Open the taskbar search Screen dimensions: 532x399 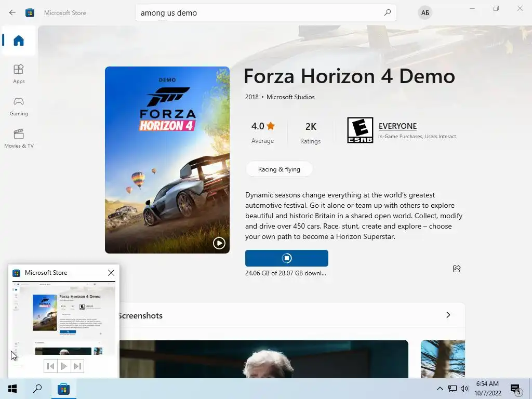click(37, 389)
